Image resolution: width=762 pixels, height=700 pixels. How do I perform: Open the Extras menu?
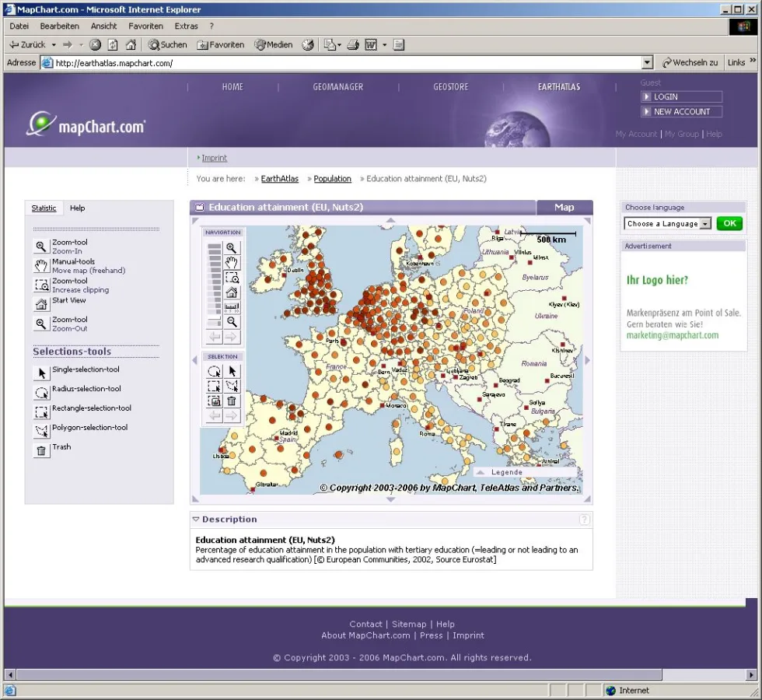(186, 26)
